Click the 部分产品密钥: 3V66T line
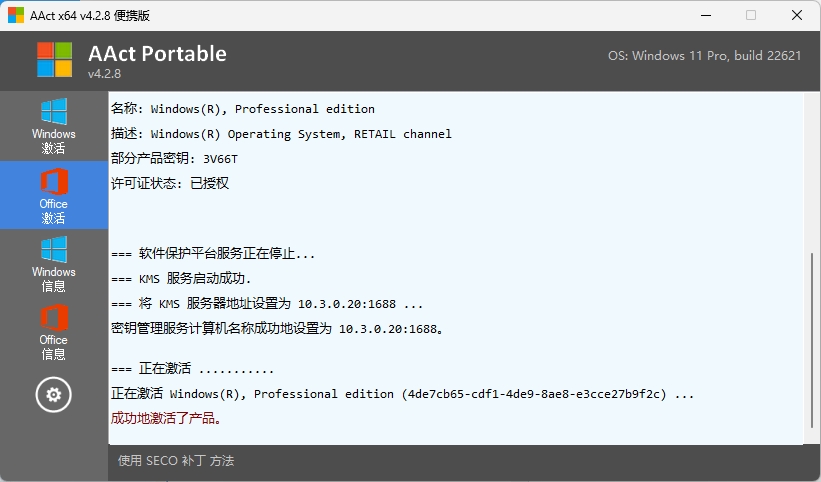This screenshot has width=821, height=482. (174, 158)
